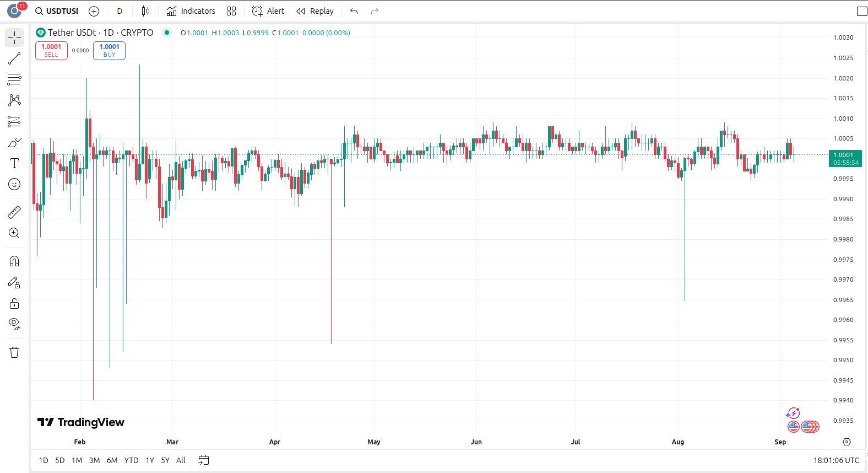Select the 3M date range
Screen dimensions: 868x473
95,460
